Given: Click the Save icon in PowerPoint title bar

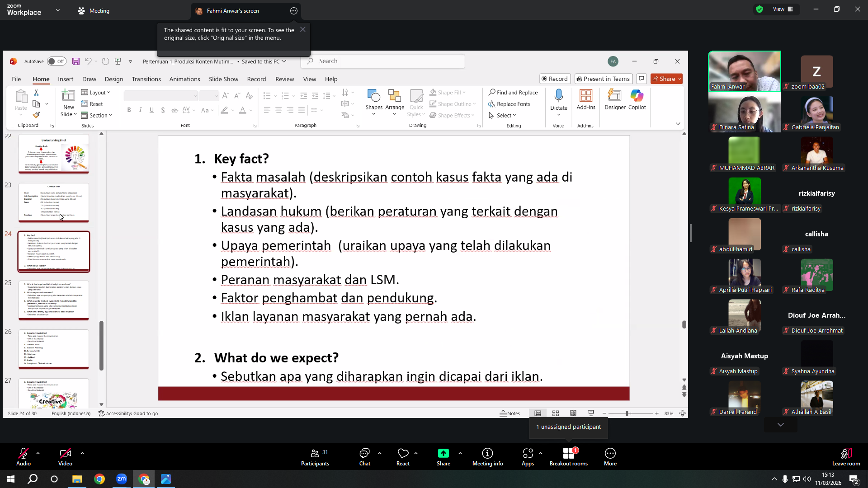Looking at the screenshot, I should pos(76,61).
